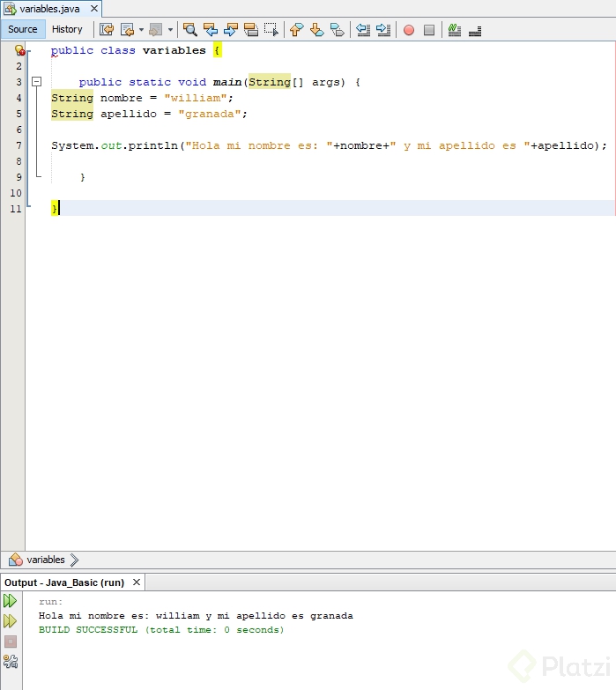Click the navigate Back toolbar icon
This screenshot has width=616, height=690.
pos(127,29)
